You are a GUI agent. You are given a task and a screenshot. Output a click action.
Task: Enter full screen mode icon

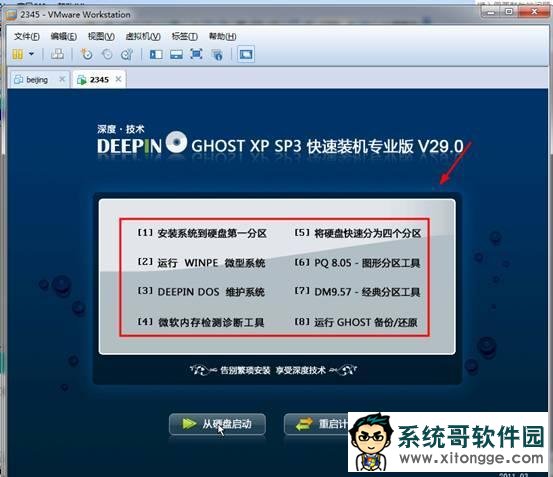coord(196,54)
